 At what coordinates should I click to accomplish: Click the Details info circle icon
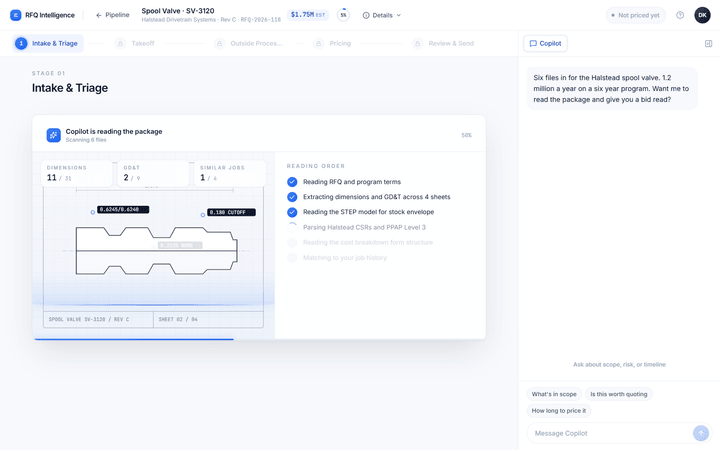366,15
